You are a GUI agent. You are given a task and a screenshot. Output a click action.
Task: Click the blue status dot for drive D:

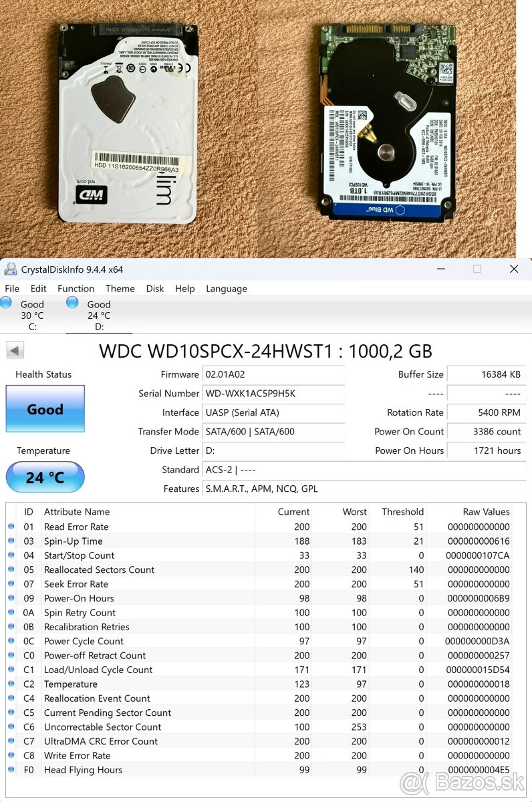72,303
